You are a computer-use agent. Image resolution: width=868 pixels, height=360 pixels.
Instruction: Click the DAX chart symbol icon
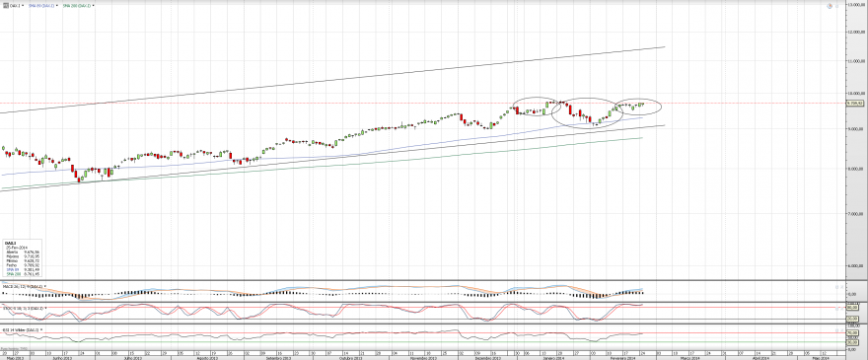tap(6, 6)
